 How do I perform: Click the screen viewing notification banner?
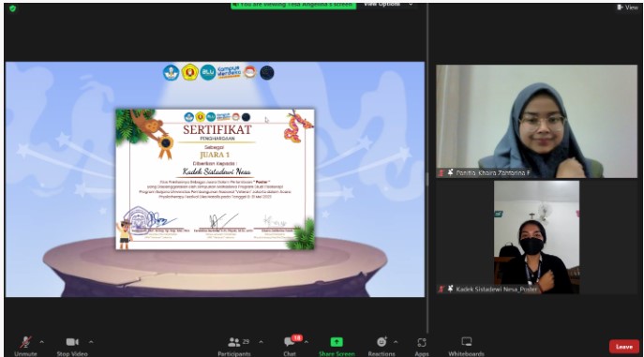(293, 5)
